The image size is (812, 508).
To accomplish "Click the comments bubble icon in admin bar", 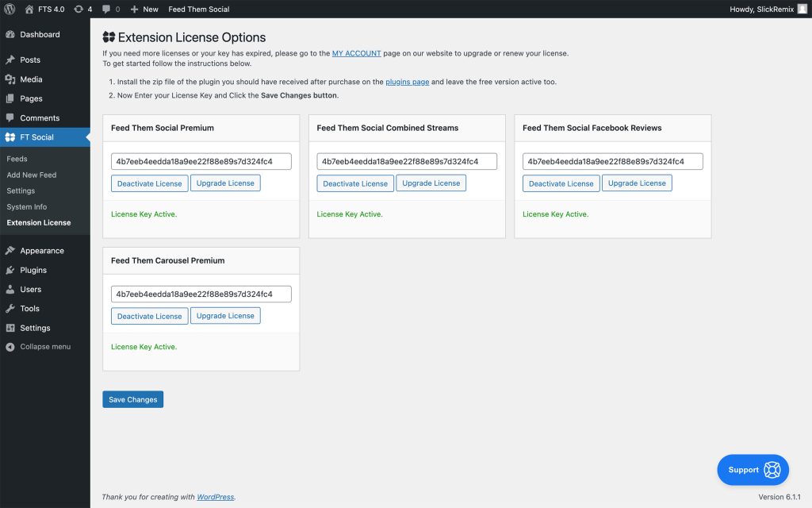I will [x=106, y=9].
